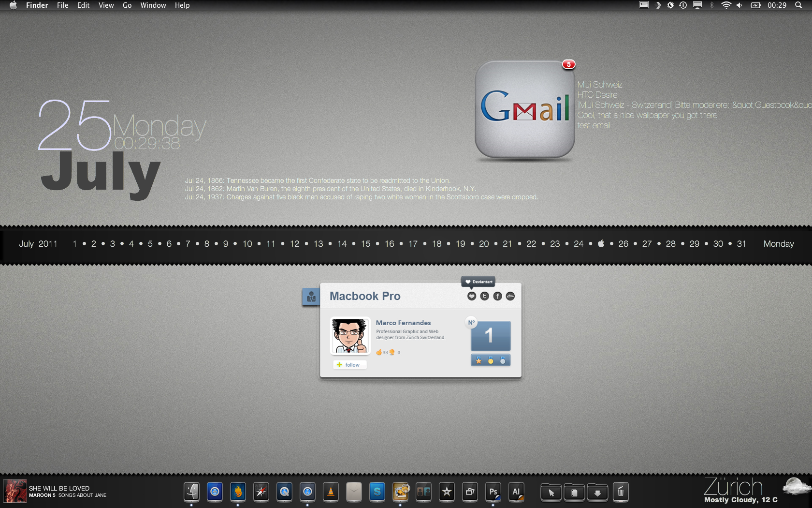Launch Photoshop from the dock
This screenshot has width=812, height=508.
[493, 492]
